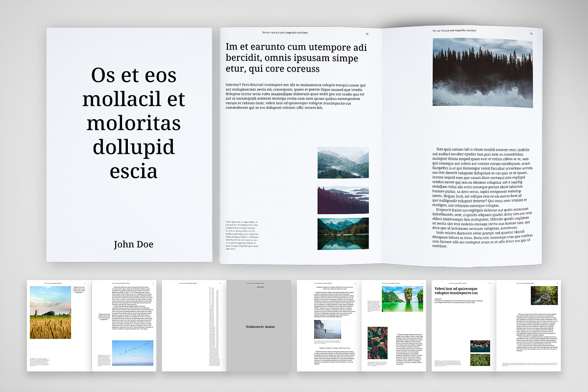
Task: Click page number 15 in the header
Action: tap(531, 34)
